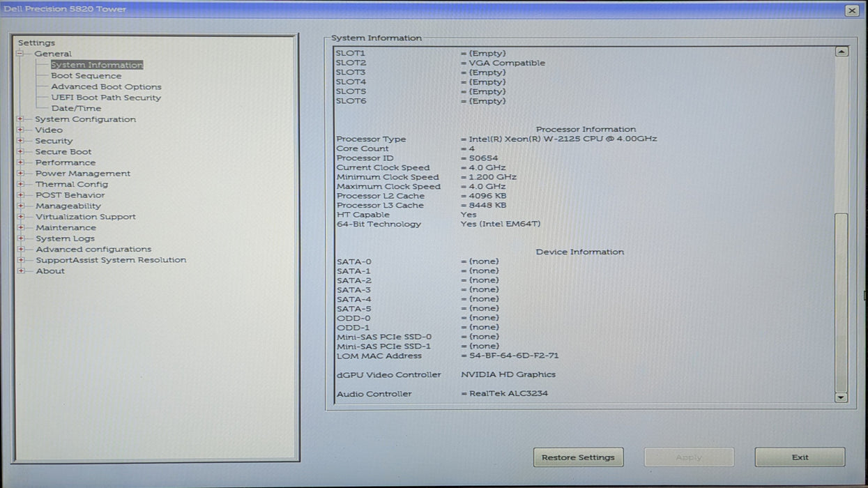Expand the Virtualization Support node

coord(20,216)
